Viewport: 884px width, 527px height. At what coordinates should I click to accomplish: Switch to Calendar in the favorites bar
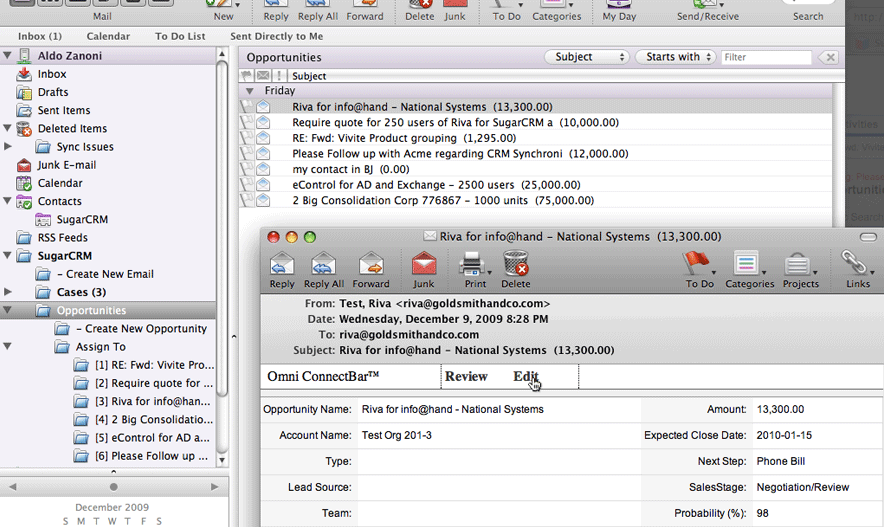(108, 37)
